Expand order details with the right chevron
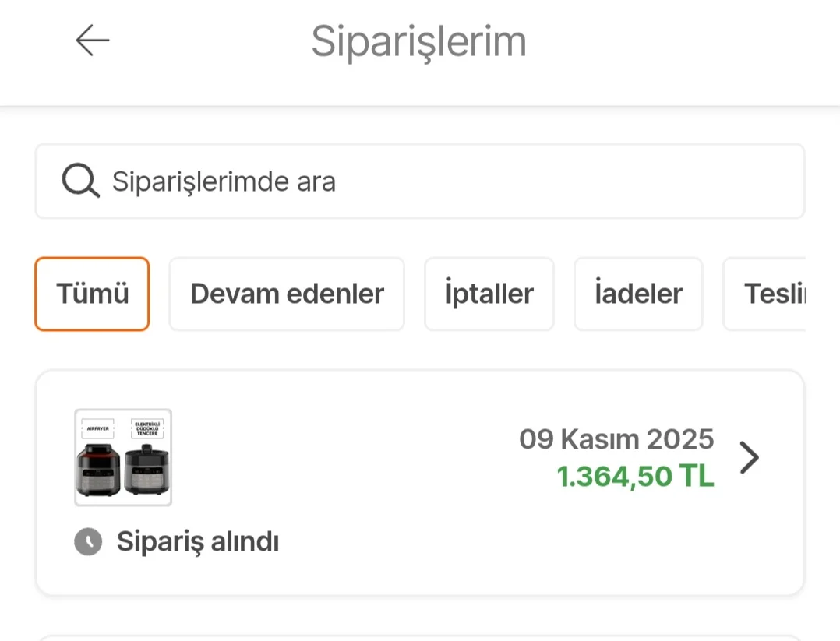The image size is (840, 641). tap(749, 458)
